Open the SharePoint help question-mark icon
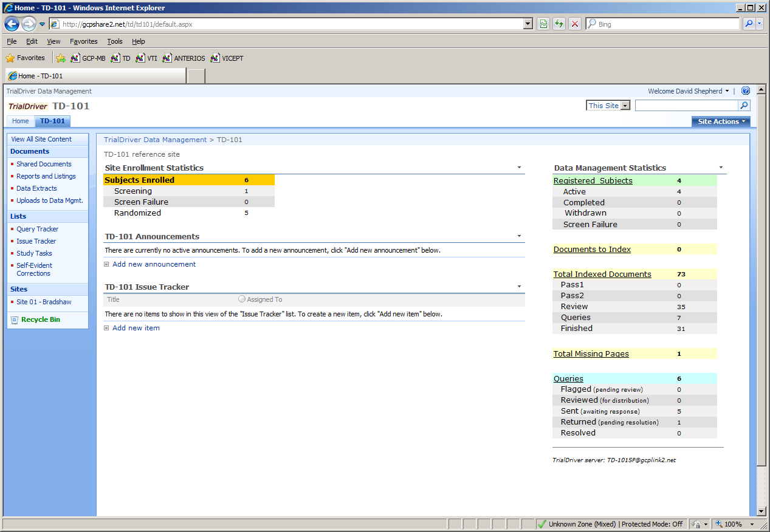 pyautogui.click(x=746, y=91)
